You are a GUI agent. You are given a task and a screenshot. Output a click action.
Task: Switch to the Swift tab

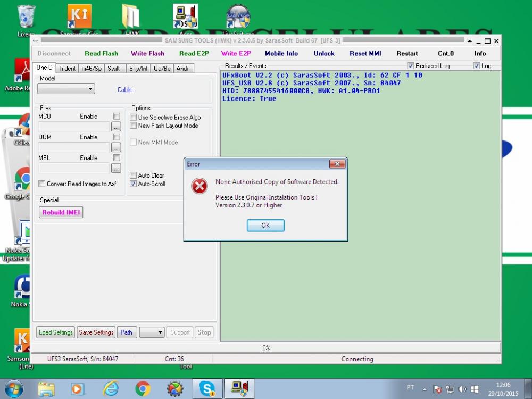click(114, 69)
